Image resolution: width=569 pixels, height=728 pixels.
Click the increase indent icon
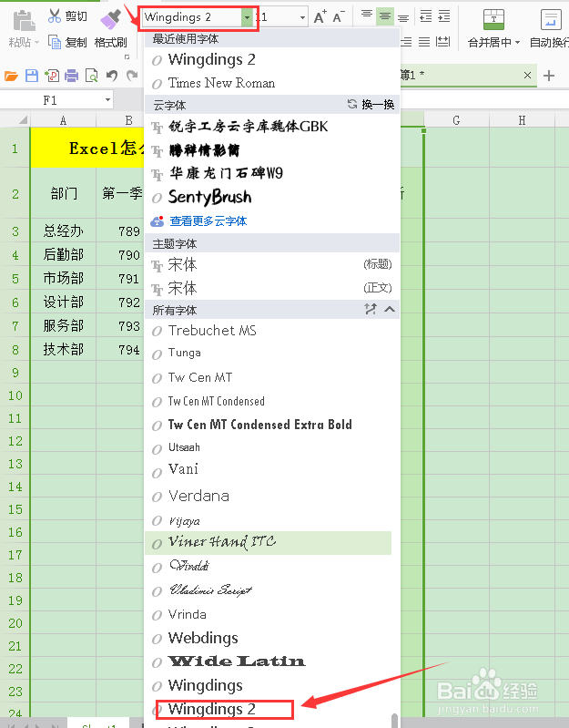[443, 16]
